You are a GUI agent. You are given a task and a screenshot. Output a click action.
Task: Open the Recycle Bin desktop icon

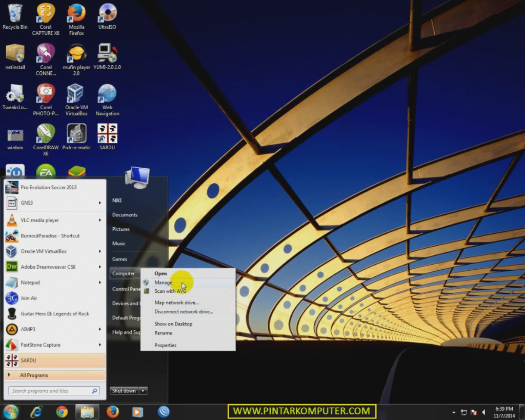15,17
